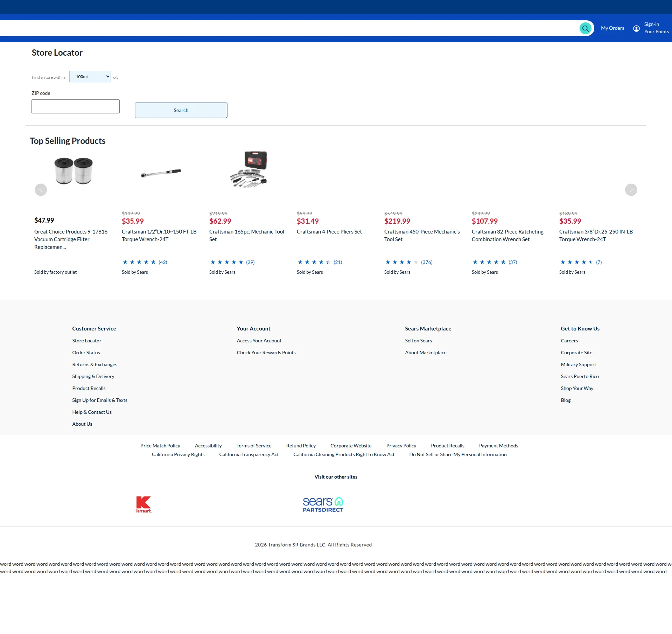Open Returns & Exchanges link
Image resolution: width=672 pixels, height=634 pixels.
point(95,364)
